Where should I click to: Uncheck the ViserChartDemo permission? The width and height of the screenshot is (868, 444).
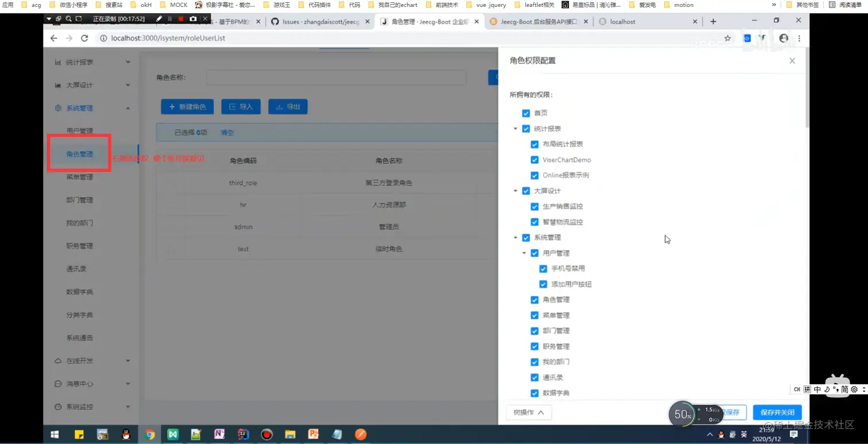(534, 159)
